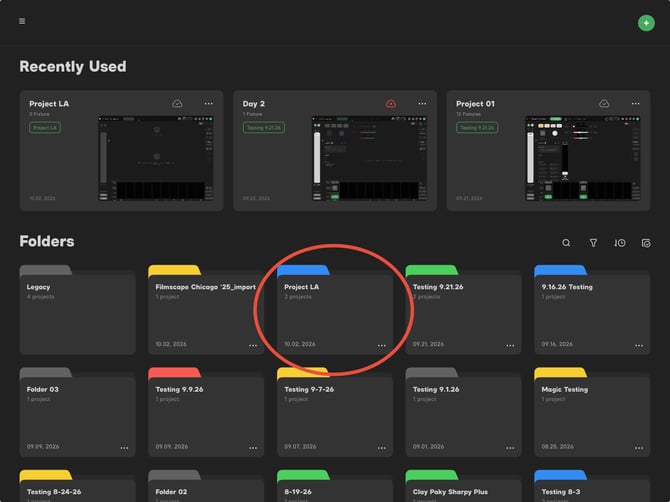
Task: Open the Testing 9.1.26 folder
Action: click(x=464, y=412)
